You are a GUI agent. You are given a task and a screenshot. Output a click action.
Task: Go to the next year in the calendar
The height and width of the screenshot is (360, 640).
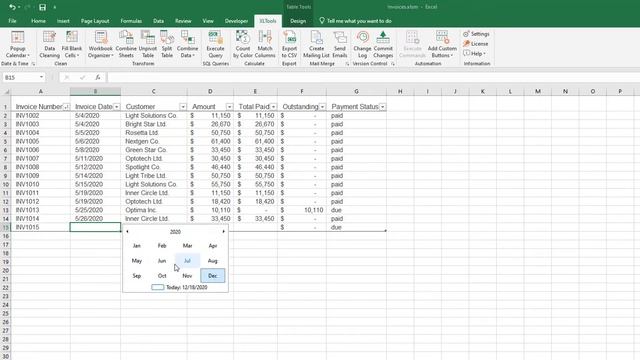tap(224, 231)
